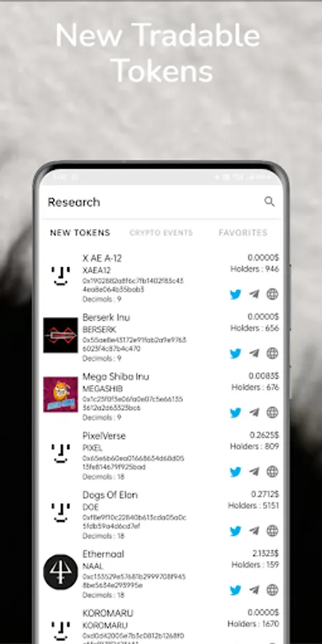
Task: Switch to the Favorites tab
Action: coord(243,233)
